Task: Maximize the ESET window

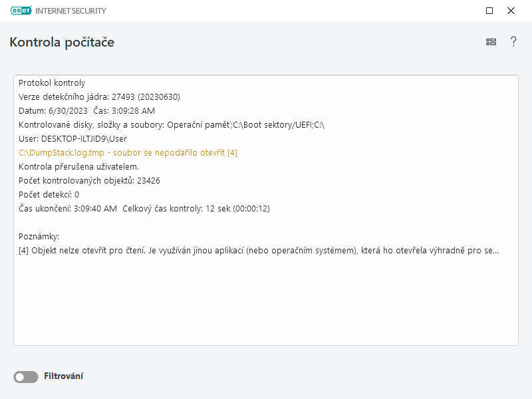Action: 489,11
